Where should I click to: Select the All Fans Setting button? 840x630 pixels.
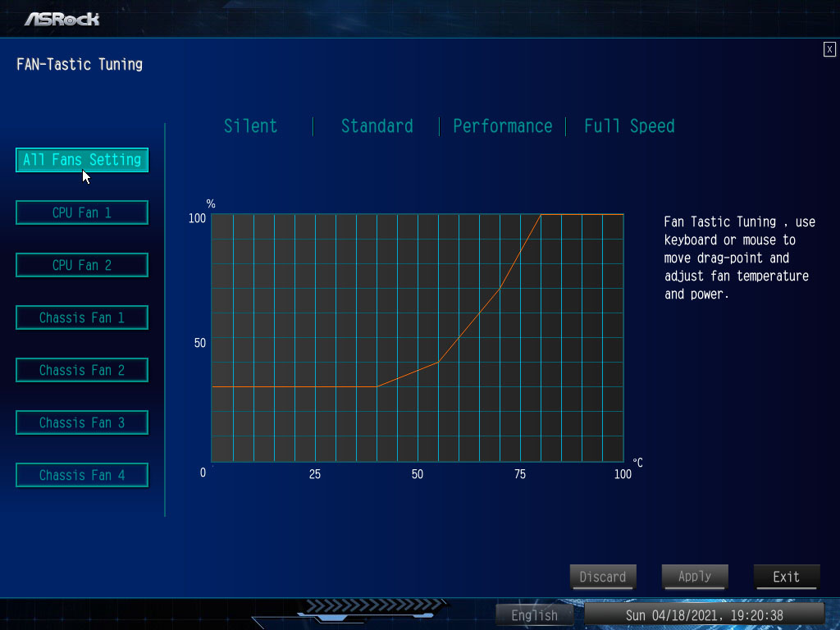pos(82,160)
